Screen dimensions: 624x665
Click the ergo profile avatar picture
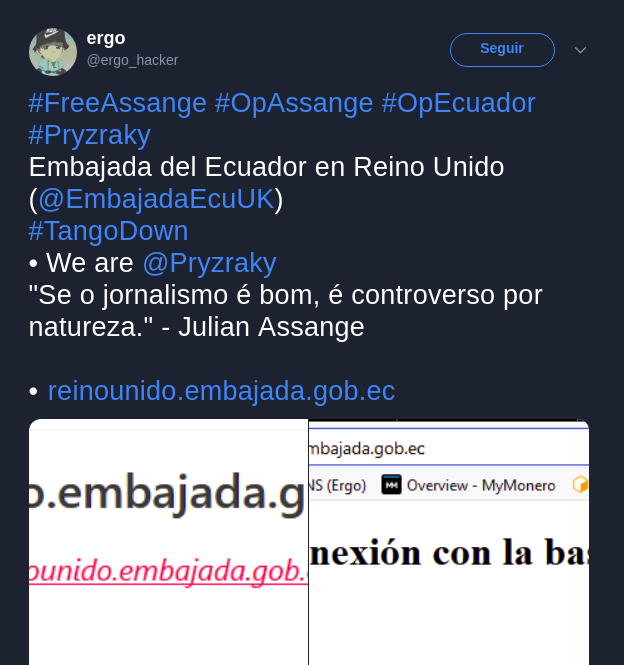coord(53,52)
